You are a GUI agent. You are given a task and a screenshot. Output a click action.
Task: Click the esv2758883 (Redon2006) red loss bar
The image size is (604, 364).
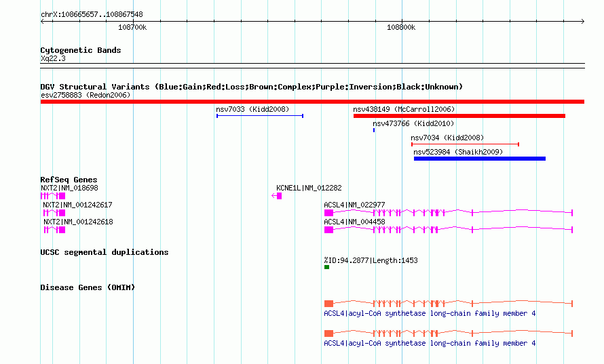312,102
